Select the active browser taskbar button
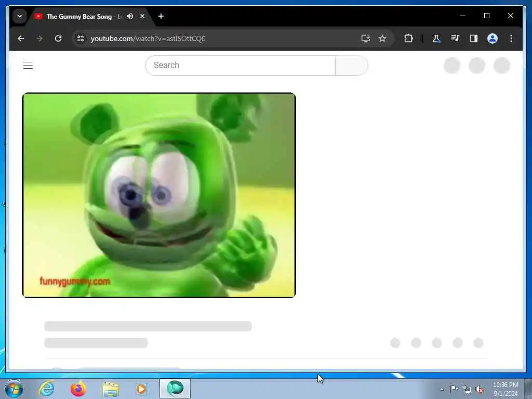The width and height of the screenshot is (532, 399). [175, 389]
